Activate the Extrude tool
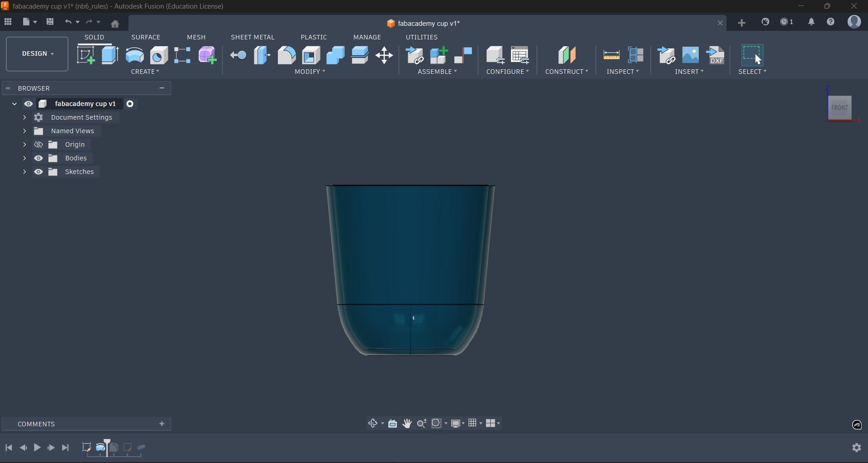 110,54
